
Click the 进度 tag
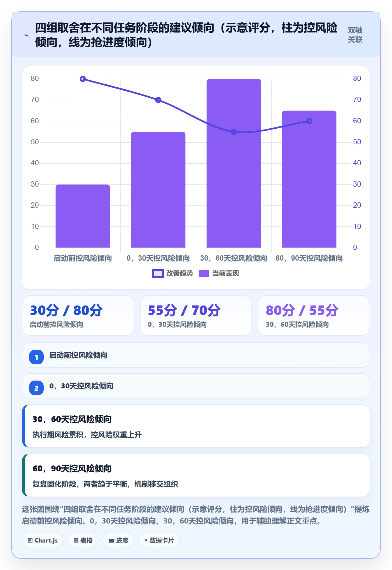118,540
